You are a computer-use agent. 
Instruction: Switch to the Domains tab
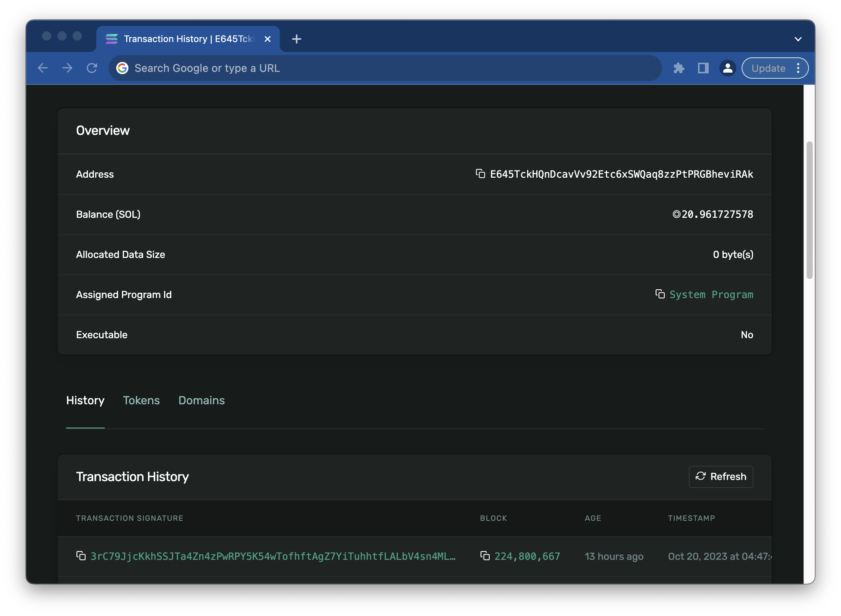point(201,400)
